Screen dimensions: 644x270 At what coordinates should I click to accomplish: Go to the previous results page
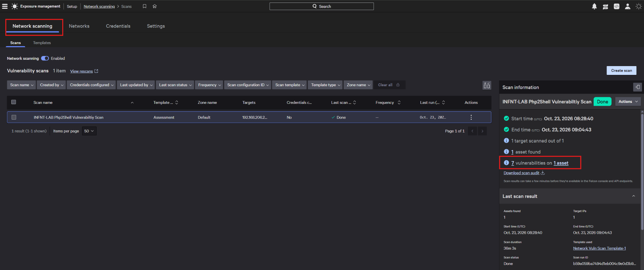[472, 131]
